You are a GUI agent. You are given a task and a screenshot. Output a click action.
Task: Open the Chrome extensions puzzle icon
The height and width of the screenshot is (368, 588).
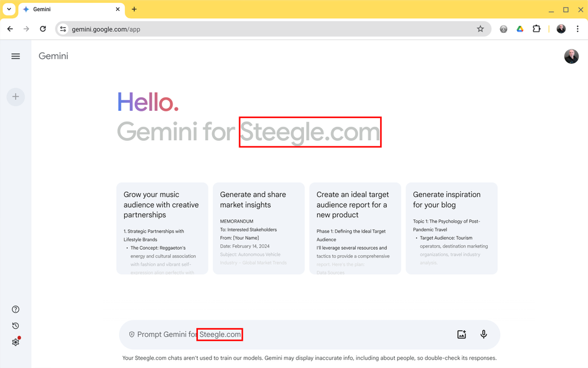click(x=536, y=28)
